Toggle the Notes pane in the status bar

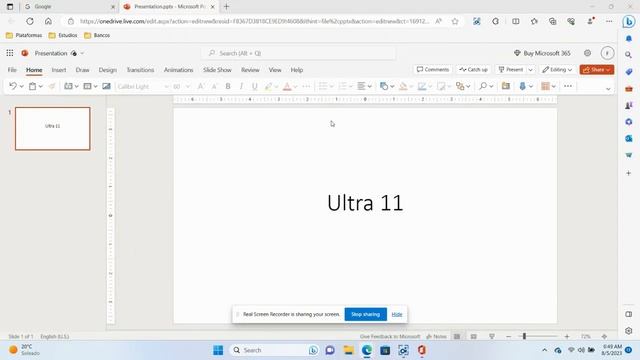[x=436, y=336]
